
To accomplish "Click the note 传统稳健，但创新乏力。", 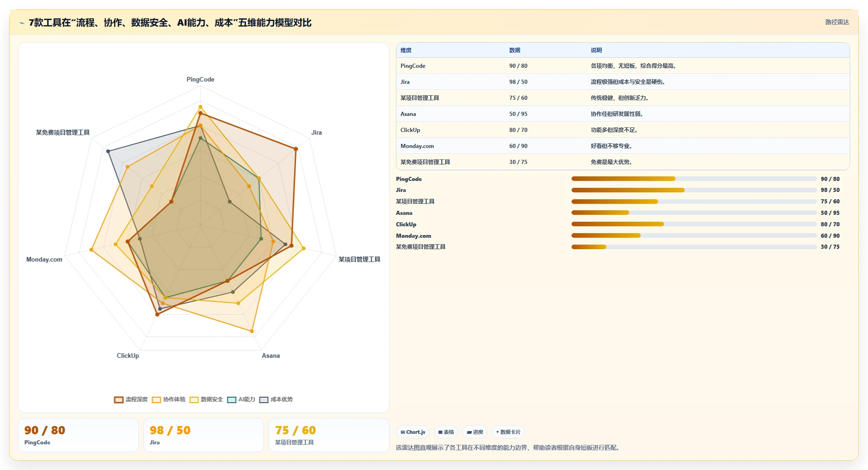I will pyautogui.click(x=621, y=98).
